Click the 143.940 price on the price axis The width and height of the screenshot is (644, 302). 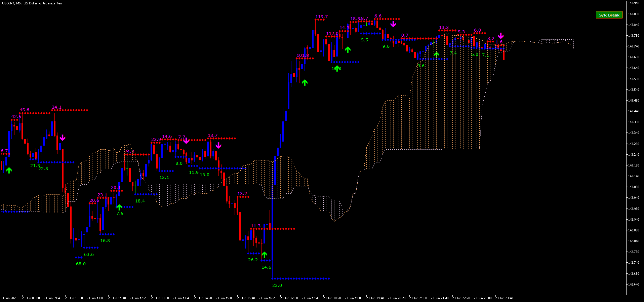pos(634,3)
